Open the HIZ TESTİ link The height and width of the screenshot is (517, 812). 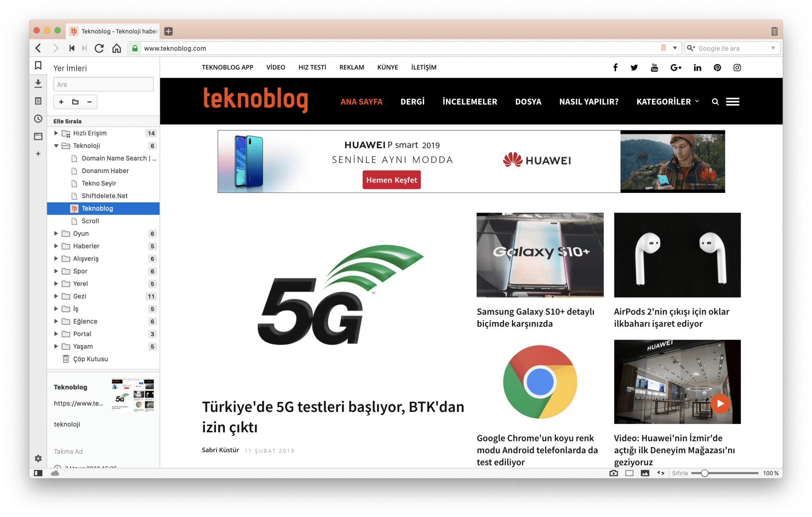[312, 67]
